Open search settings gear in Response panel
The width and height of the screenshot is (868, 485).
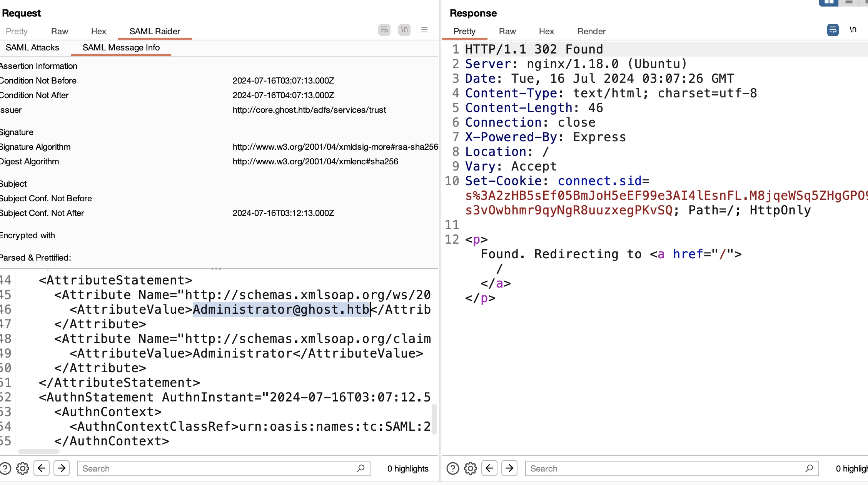pyautogui.click(x=470, y=468)
